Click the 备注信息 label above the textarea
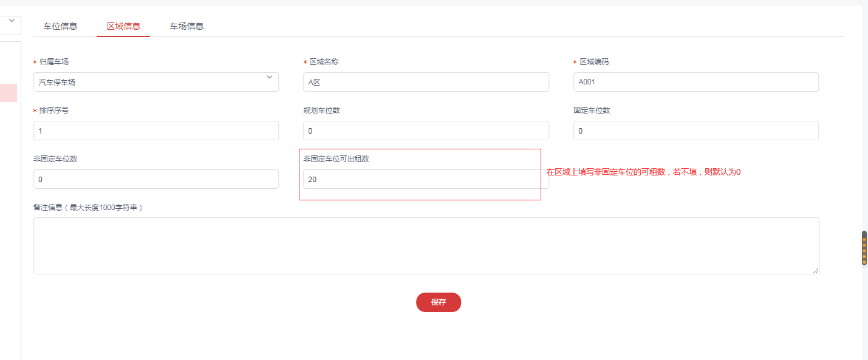This screenshot has width=868, height=360. point(87,208)
